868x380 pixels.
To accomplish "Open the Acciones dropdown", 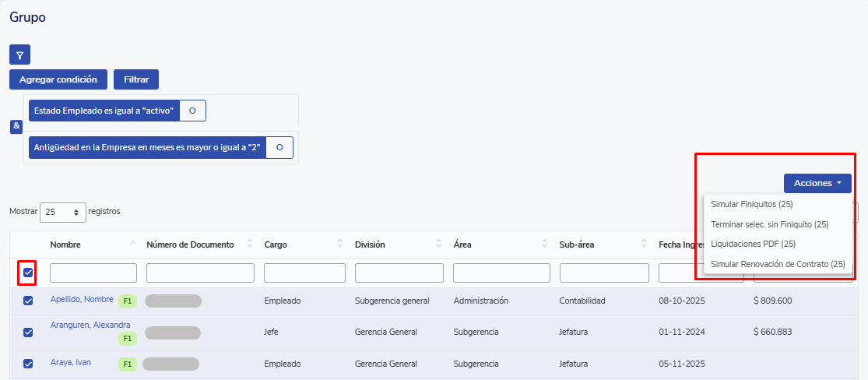I will coord(817,183).
